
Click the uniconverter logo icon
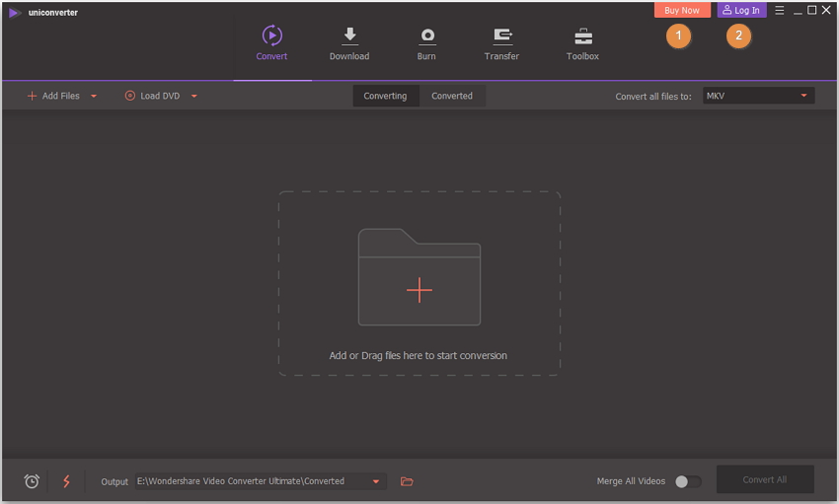[x=15, y=12]
